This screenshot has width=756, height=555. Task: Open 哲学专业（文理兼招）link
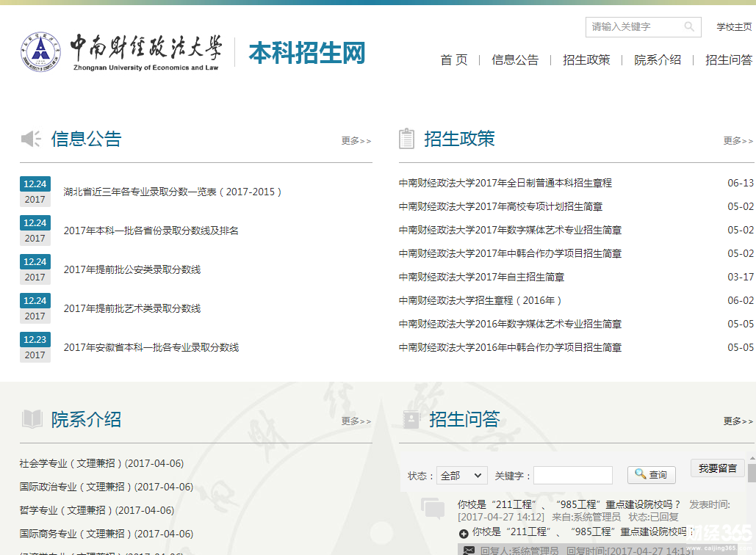[97, 510]
